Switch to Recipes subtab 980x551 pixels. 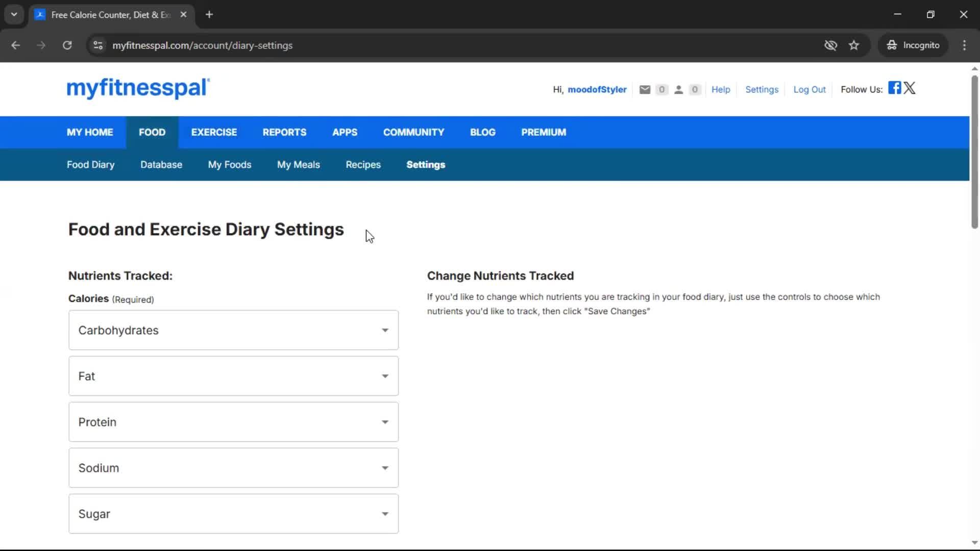pyautogui.click(x=363, y=165)
